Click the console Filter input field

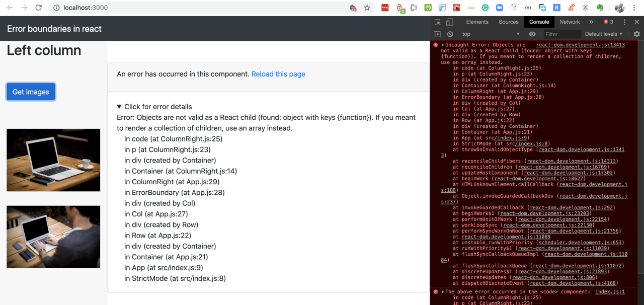(562, 34)
